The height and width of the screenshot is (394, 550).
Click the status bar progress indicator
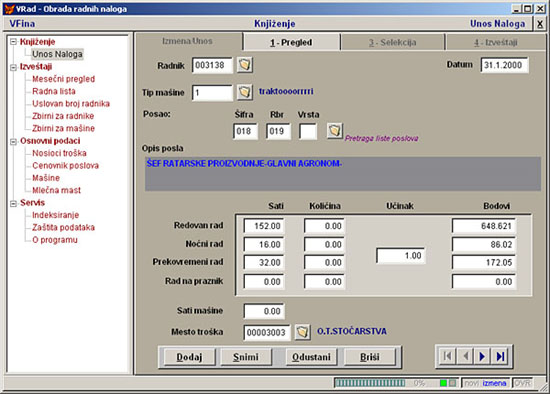(x=370, y=383)
